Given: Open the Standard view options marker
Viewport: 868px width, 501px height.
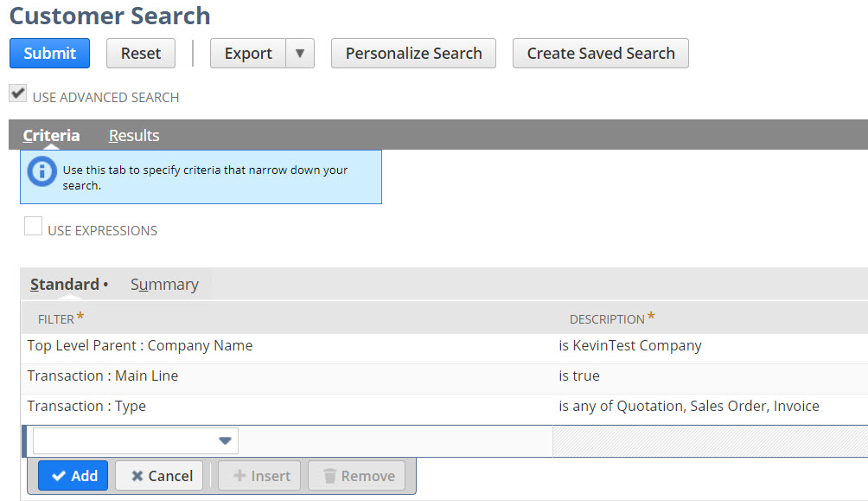Looking at the screenshot, I should click(104, 284).
